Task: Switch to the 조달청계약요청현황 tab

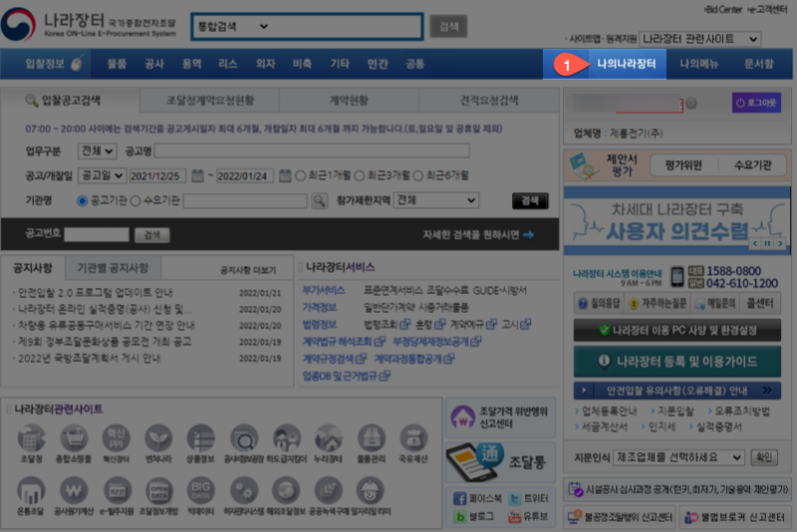Action: coord(210,101)
